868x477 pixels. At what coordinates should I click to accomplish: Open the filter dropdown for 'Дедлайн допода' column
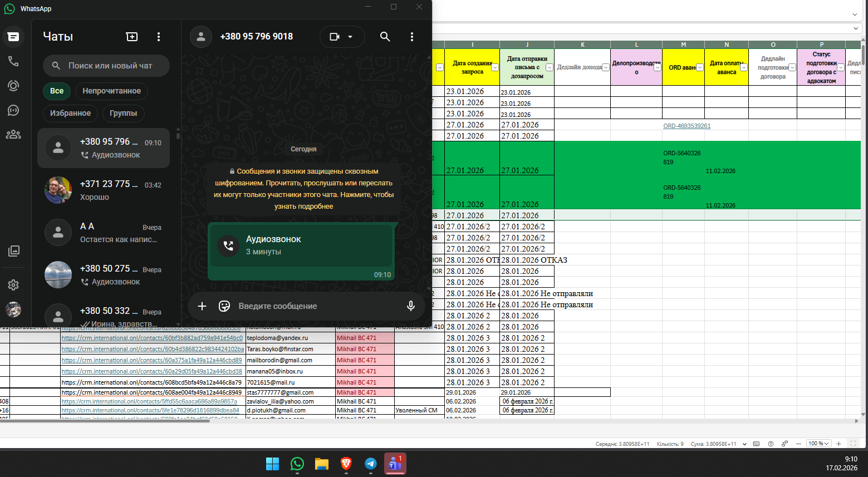[606, 67]
